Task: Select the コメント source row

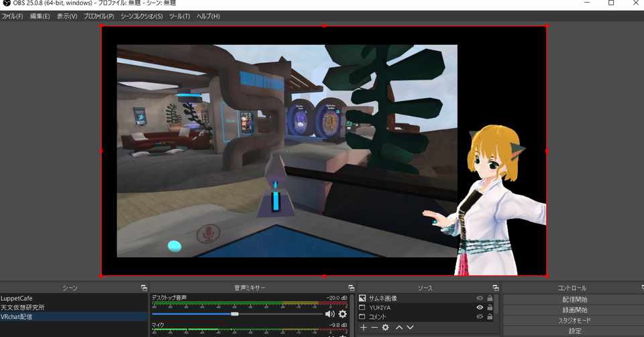Action: click(425, 316)
